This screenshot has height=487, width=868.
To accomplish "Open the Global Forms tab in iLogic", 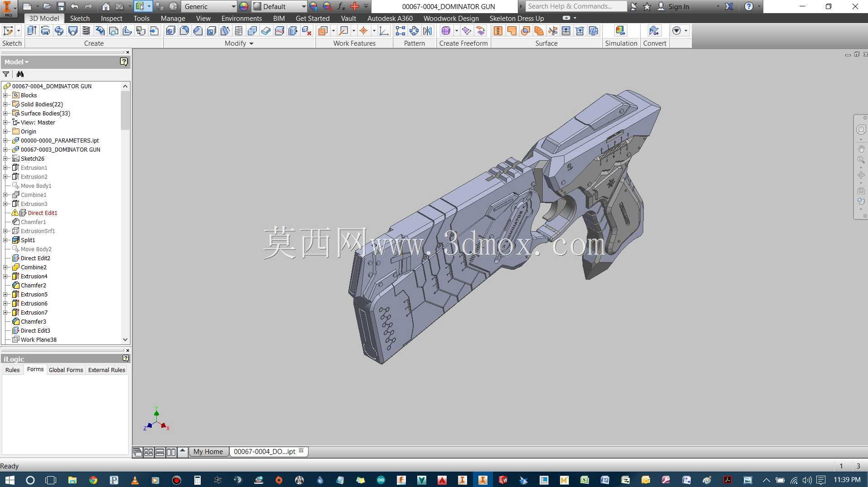I will point(66,370).
